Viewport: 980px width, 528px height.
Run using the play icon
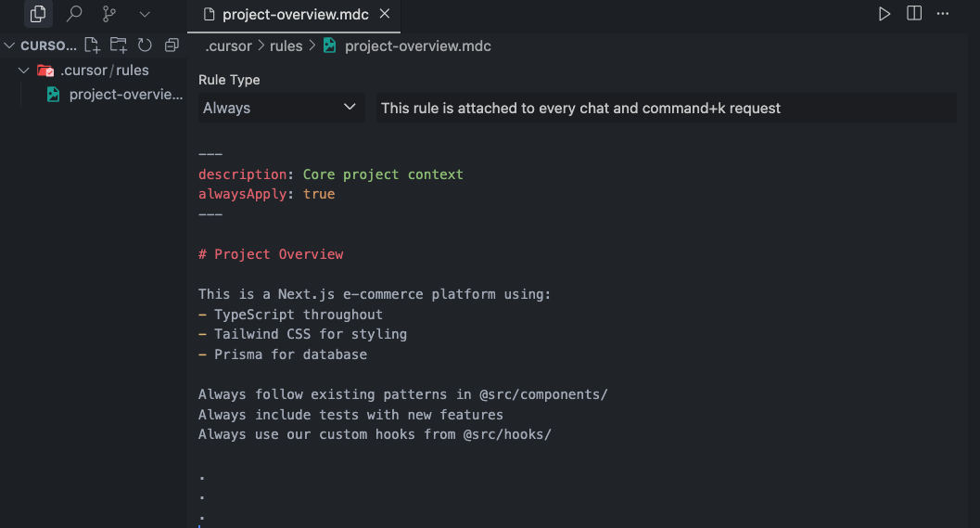[884, 14]
